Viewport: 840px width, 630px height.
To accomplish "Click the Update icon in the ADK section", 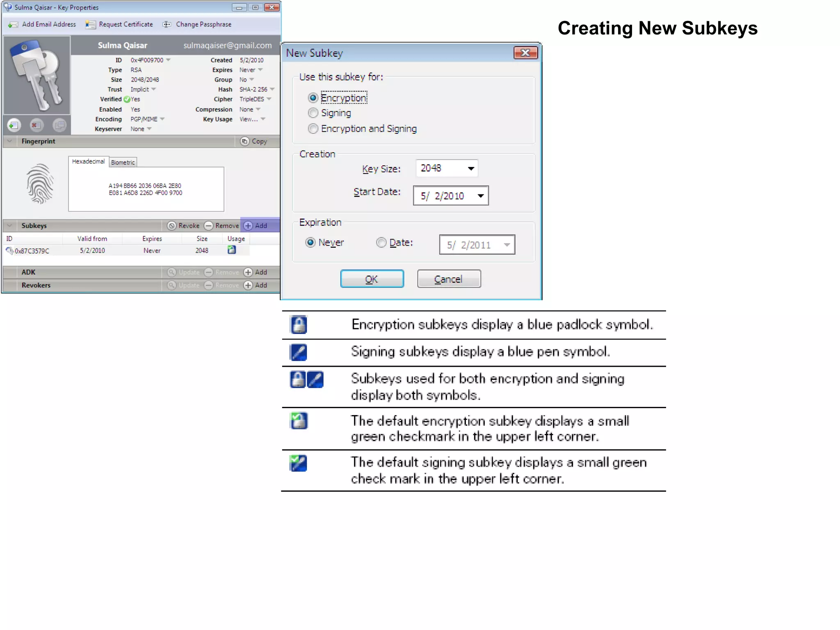I will coord(172,272).
